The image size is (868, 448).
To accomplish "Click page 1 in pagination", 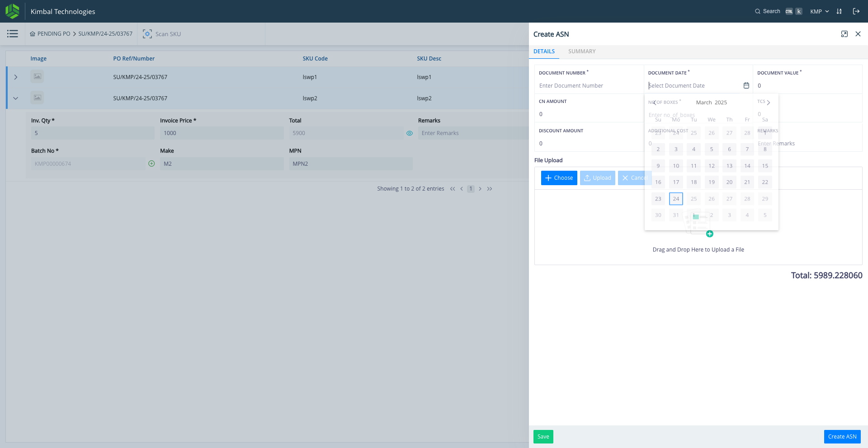I will 471,189.
